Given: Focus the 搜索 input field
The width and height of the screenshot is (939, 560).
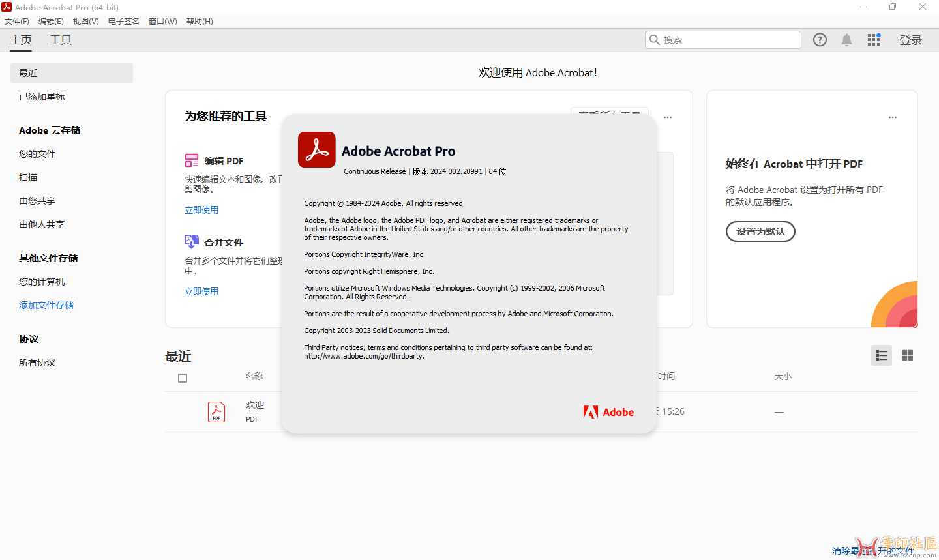Looking at the screenshot, I should (x=723, y=40).
